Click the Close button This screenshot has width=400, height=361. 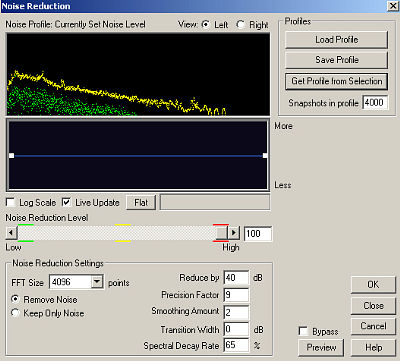[x=373, y=306]
